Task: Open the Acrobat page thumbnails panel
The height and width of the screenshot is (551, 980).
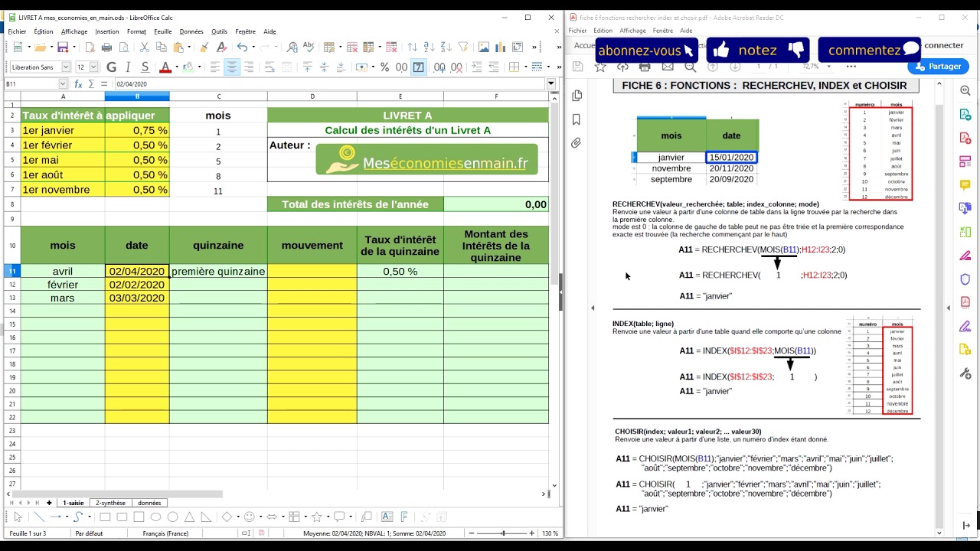Action: (577, 96)
